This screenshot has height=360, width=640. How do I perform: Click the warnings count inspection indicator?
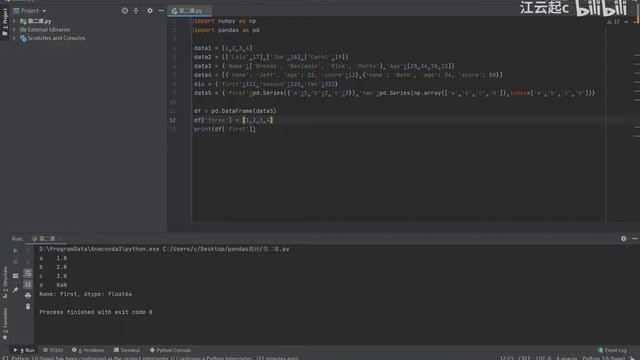(613, 22)
